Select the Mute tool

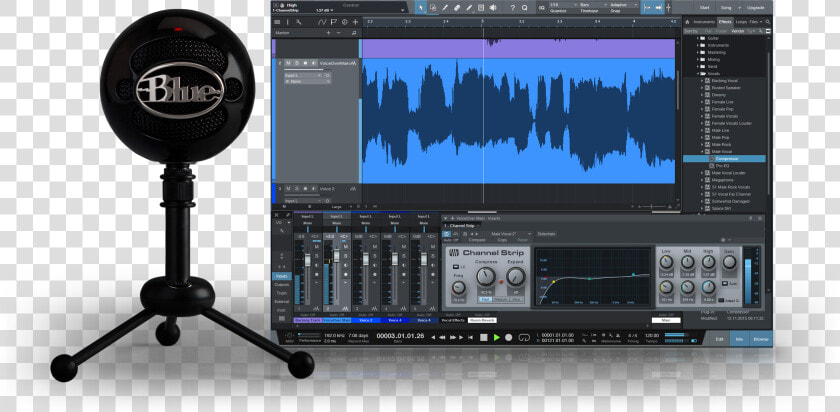pyautogui.click(x=481, y=7)
